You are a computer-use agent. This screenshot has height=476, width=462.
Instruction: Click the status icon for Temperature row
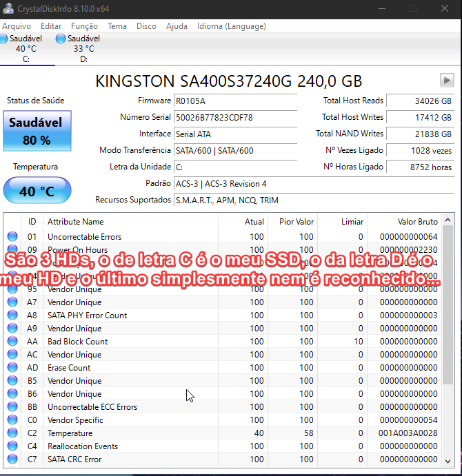click(12, 433)
